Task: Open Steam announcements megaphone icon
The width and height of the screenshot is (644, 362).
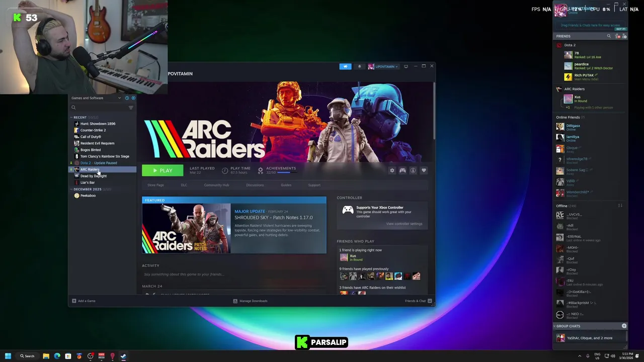Action: 345,66
